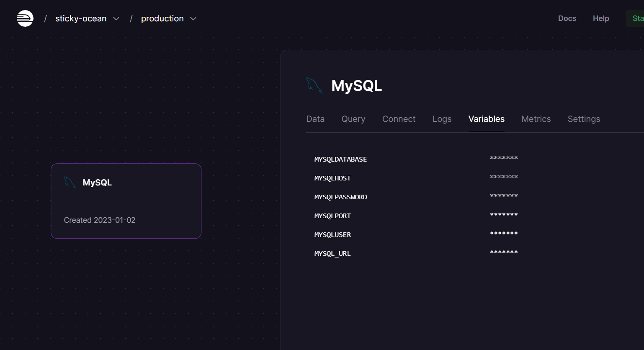This screenshot has height=350, width=644.
Task: Reveal the masked MYSQLPASSWORD value
Action: click(x=504, y=196)
